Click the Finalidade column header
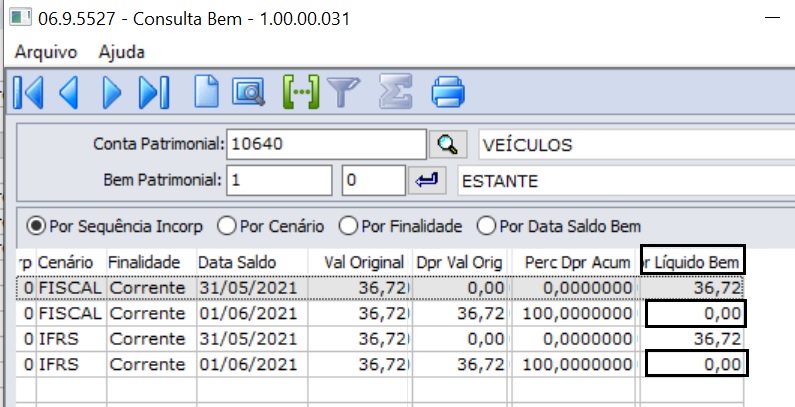 (x=151, y=263)
